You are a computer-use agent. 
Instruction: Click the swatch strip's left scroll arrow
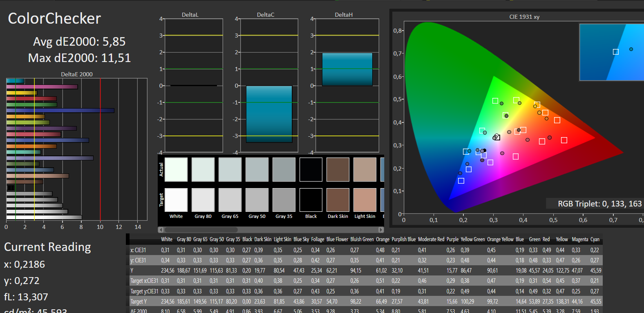coord(161,230)
